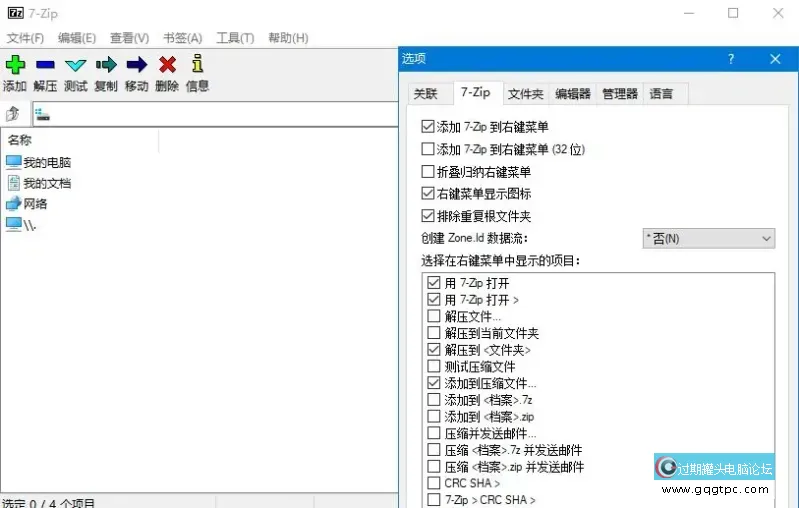Check CRC SHA > item

(434, 483)
